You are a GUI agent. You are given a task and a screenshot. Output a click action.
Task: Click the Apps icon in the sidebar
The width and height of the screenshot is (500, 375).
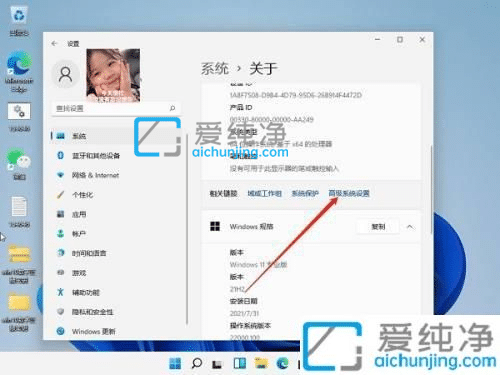[60, 214]
